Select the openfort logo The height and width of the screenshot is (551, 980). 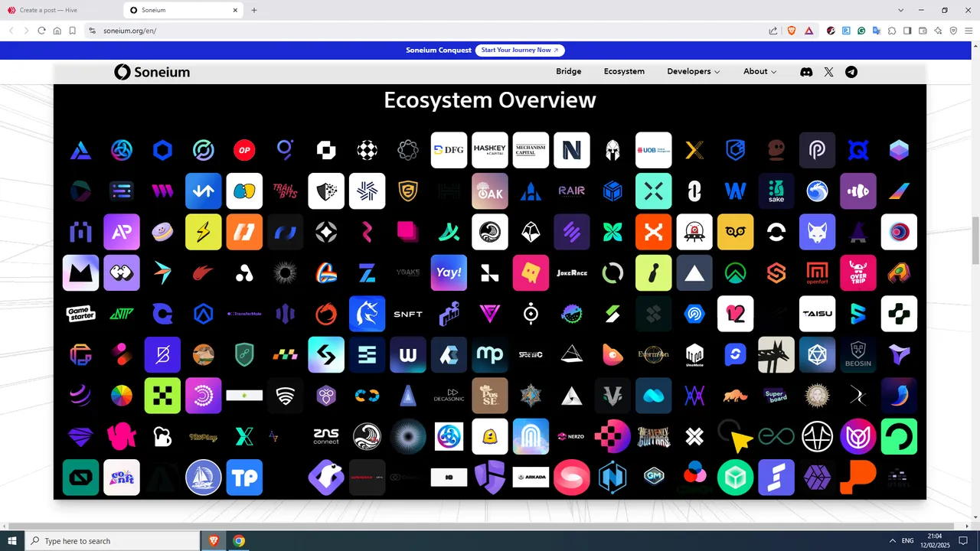click(817, 272)
